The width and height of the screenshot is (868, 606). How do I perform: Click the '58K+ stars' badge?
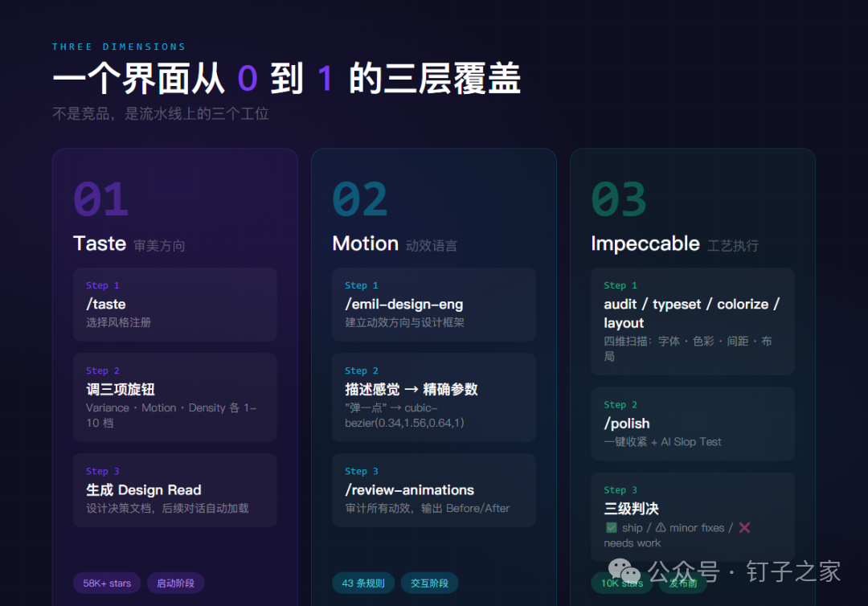point(107,583)
